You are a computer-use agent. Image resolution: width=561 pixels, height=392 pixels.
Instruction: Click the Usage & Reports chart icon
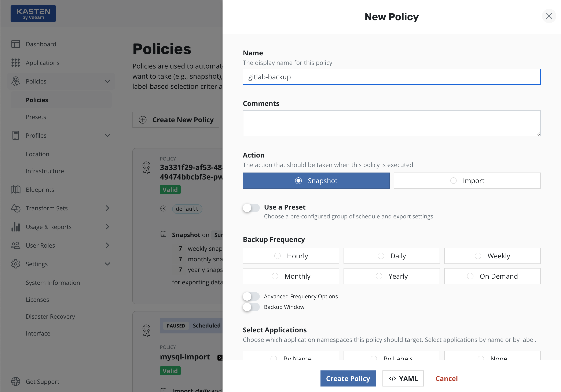tap(15, 227)
